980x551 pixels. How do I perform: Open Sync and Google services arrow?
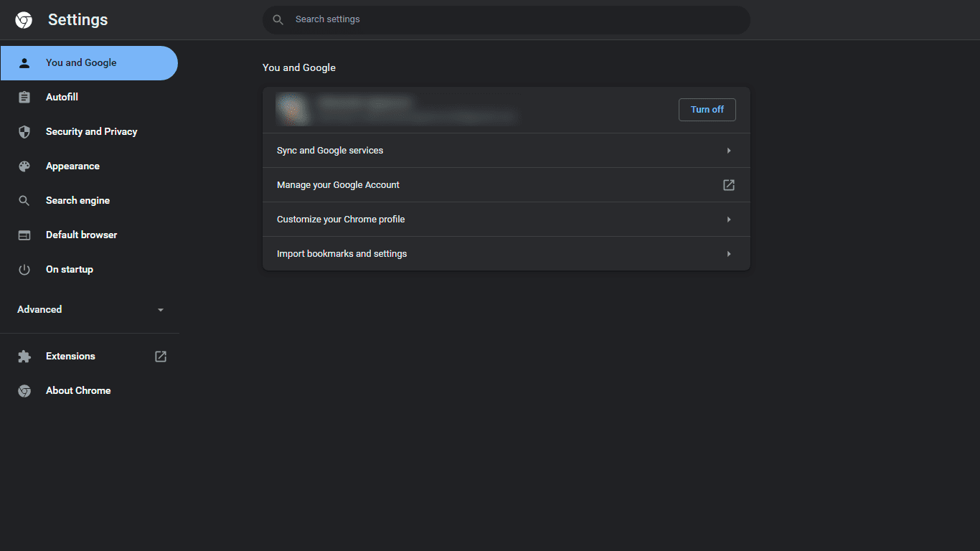click(729, 151)
